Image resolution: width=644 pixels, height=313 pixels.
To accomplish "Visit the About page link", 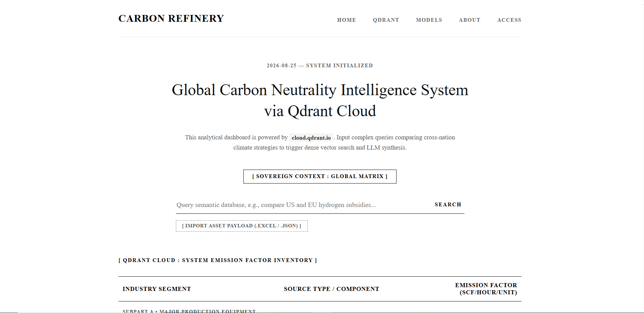I will point(470,20).
